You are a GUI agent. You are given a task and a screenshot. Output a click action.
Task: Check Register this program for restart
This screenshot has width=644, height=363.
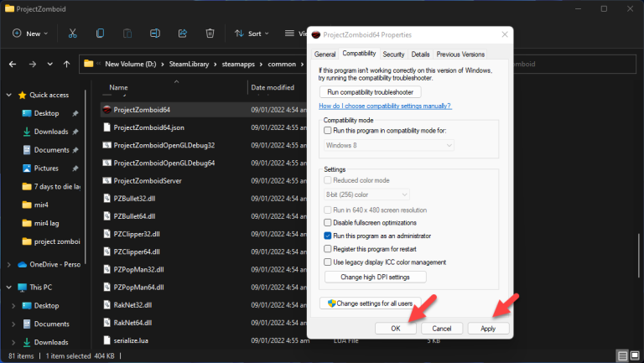click(327, 249)
